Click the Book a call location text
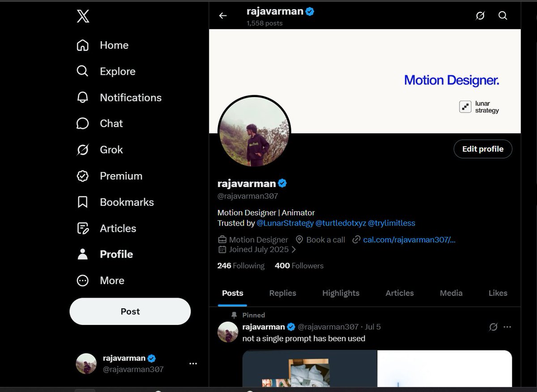This screenshot has width=537, height=392. (x=326, y=240)
